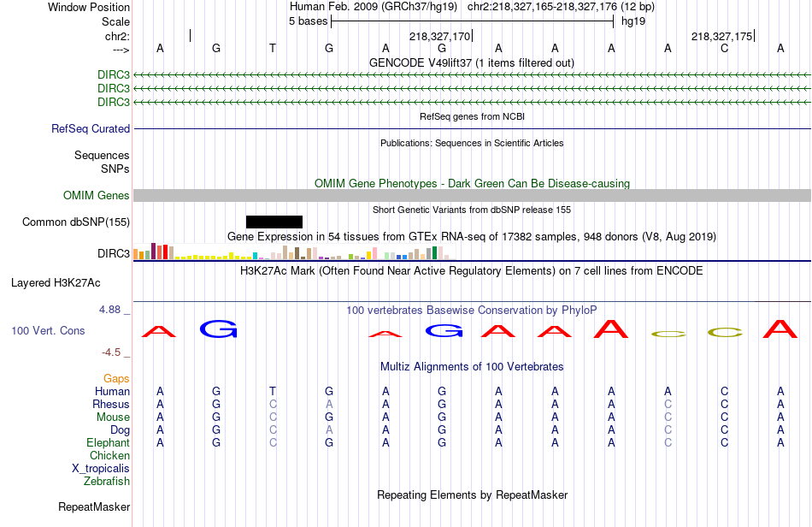Screen dimensions: 812x527
Task: Select the chr2: ruler label
Action: point(117,36)
